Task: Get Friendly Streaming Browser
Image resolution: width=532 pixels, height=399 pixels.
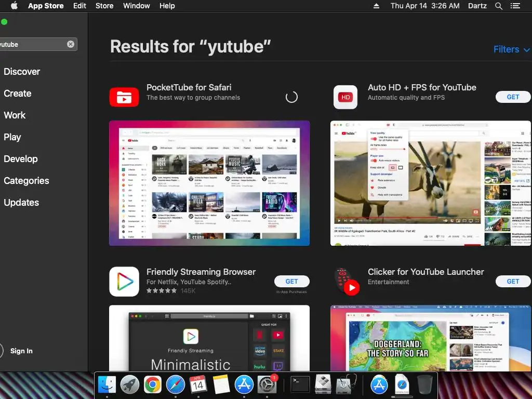Action: tap(292, 281)
